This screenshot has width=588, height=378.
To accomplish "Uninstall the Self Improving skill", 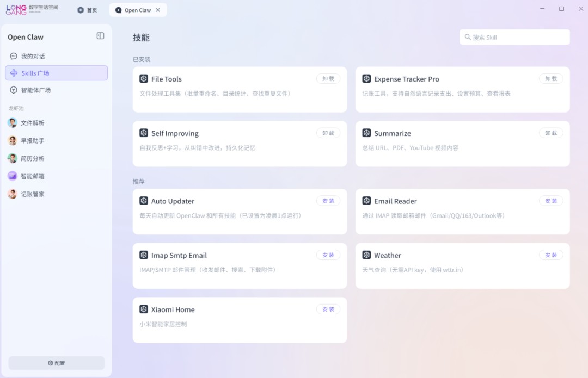I will coord(328,133).
